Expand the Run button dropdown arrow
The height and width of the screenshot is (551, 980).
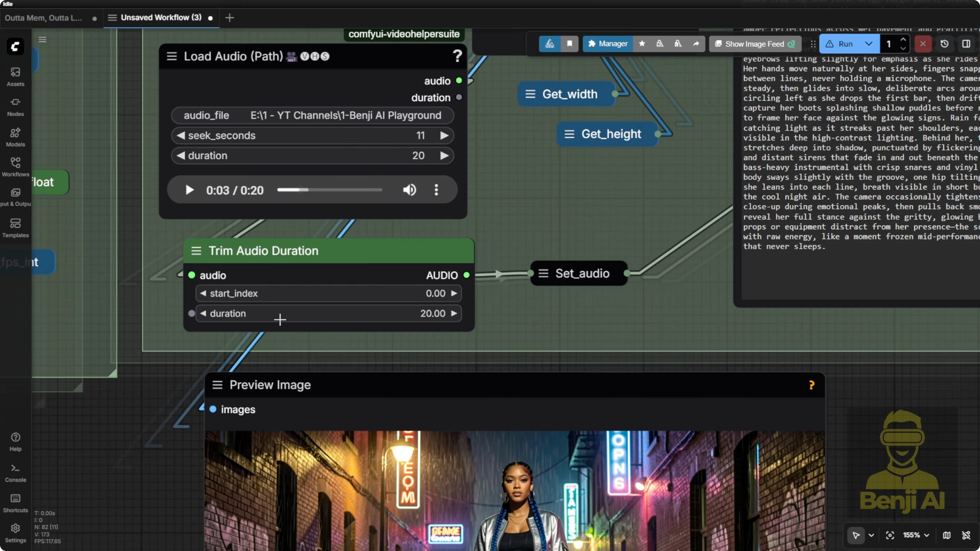coord(868,44)
